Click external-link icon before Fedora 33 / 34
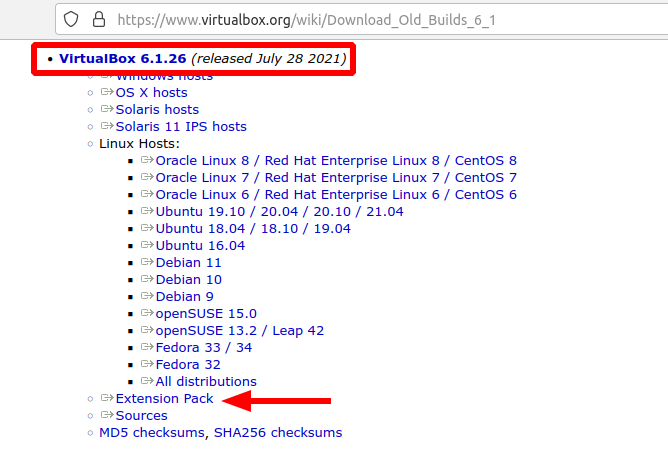Screen dimensions: 668x452 click(x=147, y=347)
